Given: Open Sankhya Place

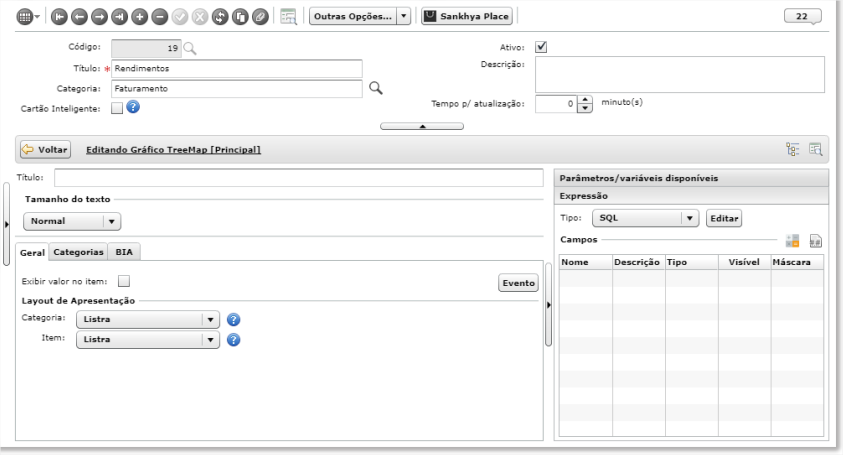Looking at the screenshot, I should coord(467,16).
